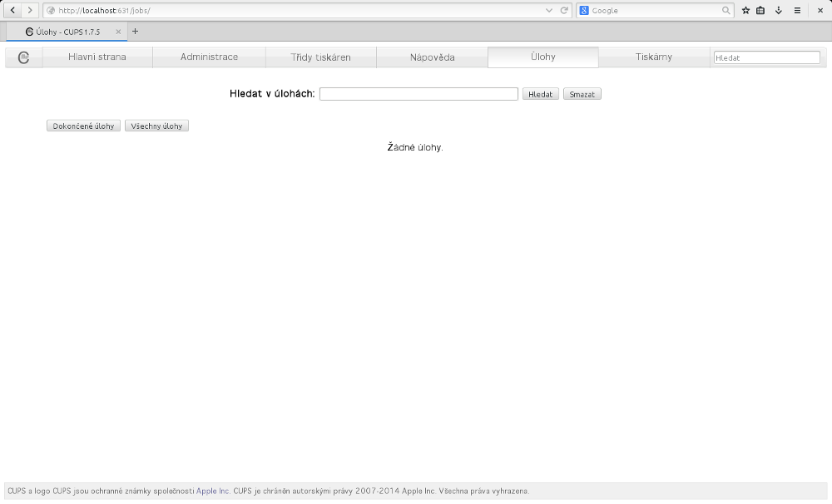The height and width of the screenshot is (504, 832).
Task: Open the downloads arrow icon
Action: [x=779, y=10]
